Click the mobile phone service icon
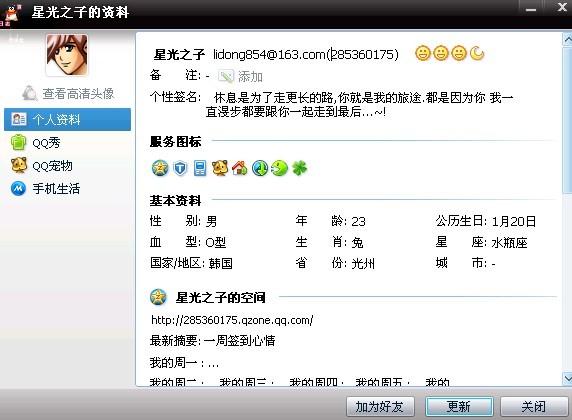This screenshot has height=420, width=572. [x=200, y=168]
